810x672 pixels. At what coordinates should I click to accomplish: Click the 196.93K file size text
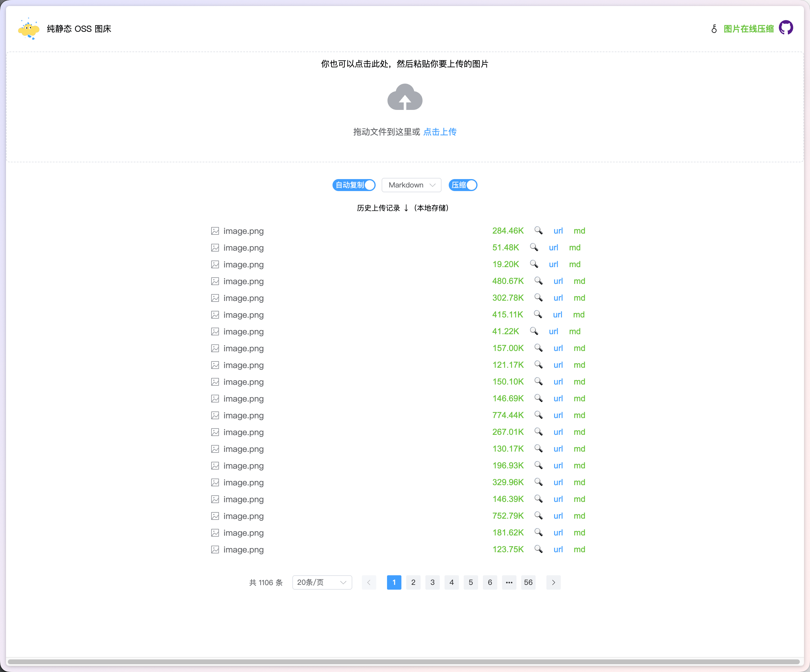[508, 465]
